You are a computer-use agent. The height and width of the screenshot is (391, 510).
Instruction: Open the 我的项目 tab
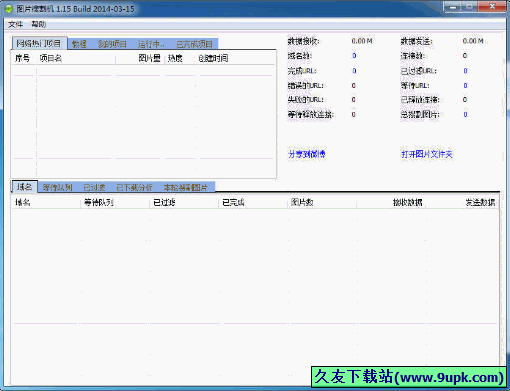[112, 44]
